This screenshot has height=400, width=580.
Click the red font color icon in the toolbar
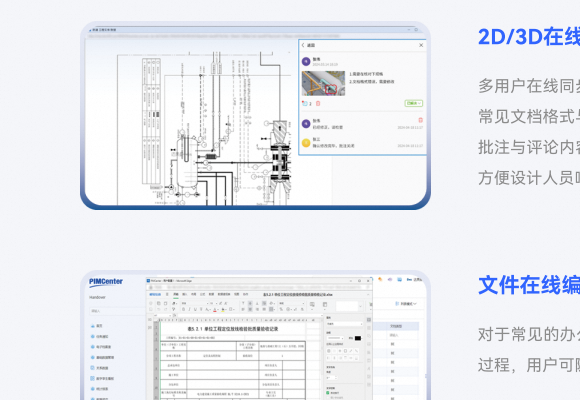[215, 309]
